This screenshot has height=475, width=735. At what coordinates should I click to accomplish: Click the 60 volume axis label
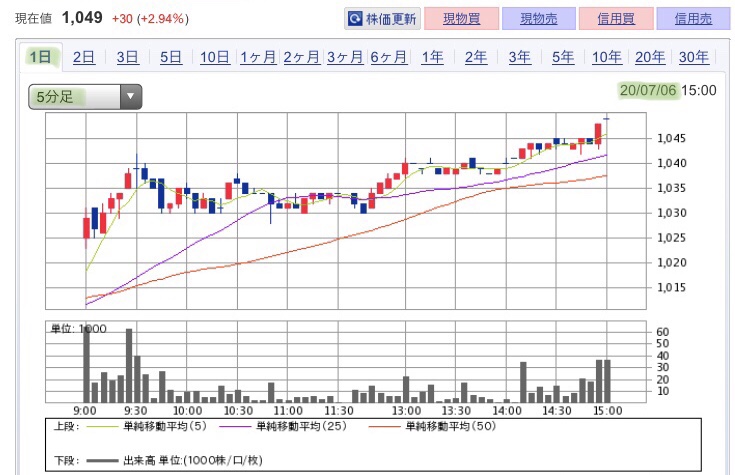click(x=662, y=332)
